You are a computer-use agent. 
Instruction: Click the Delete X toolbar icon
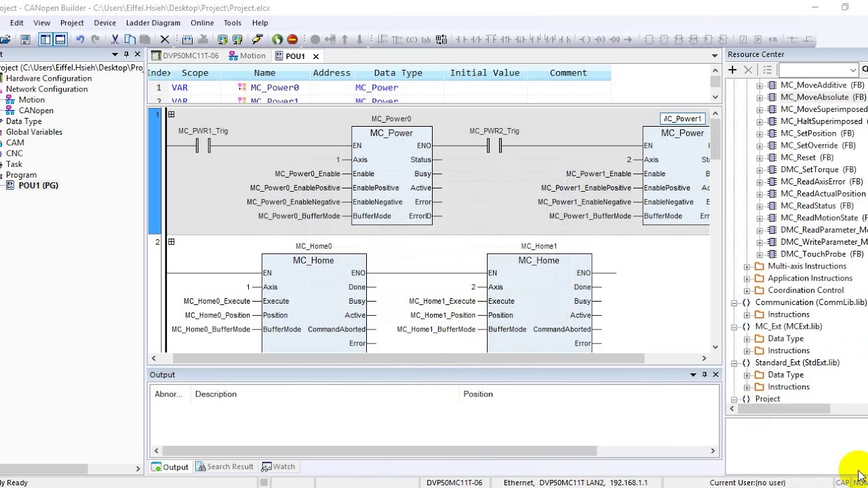click(164, 39)
